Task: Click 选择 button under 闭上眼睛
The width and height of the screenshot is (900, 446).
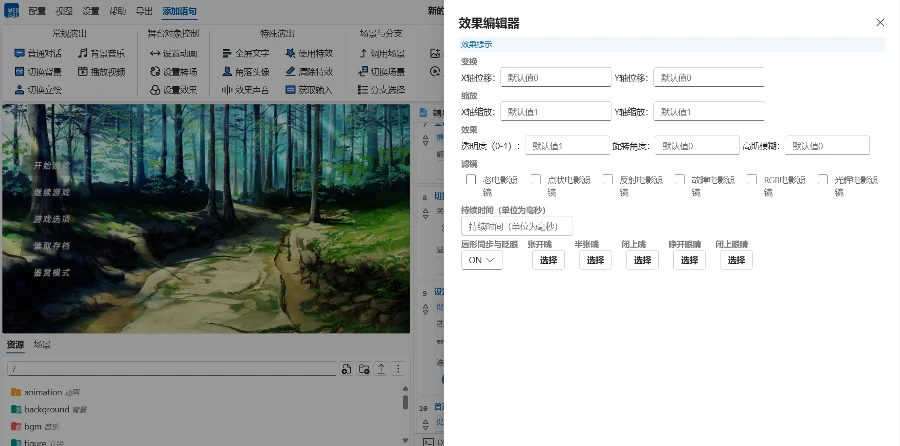Action: [x=736, y=260]
